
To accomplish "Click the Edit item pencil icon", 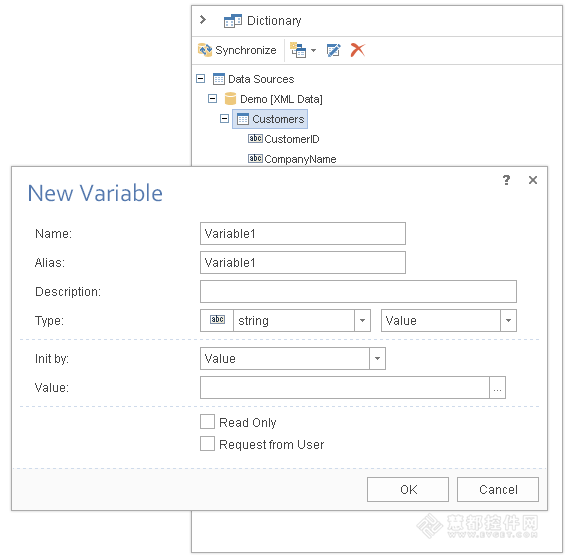I will click(x=333, y=50).
